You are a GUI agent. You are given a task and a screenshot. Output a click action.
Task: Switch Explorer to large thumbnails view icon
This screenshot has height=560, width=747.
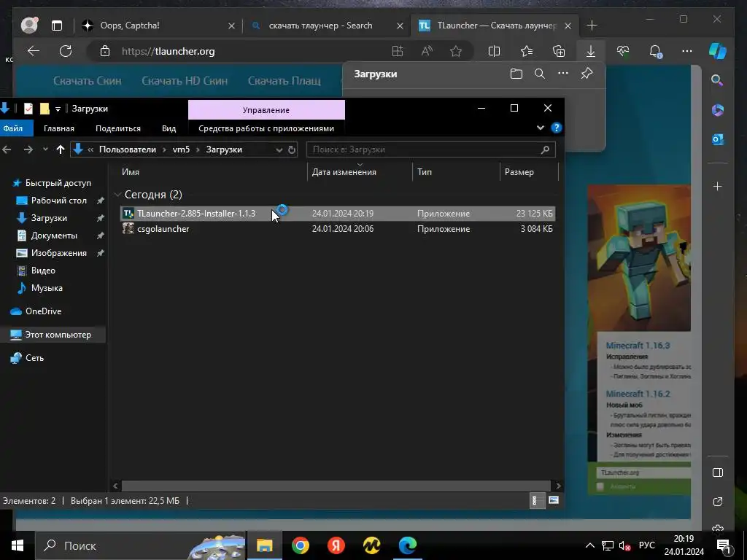coord(554,500)
